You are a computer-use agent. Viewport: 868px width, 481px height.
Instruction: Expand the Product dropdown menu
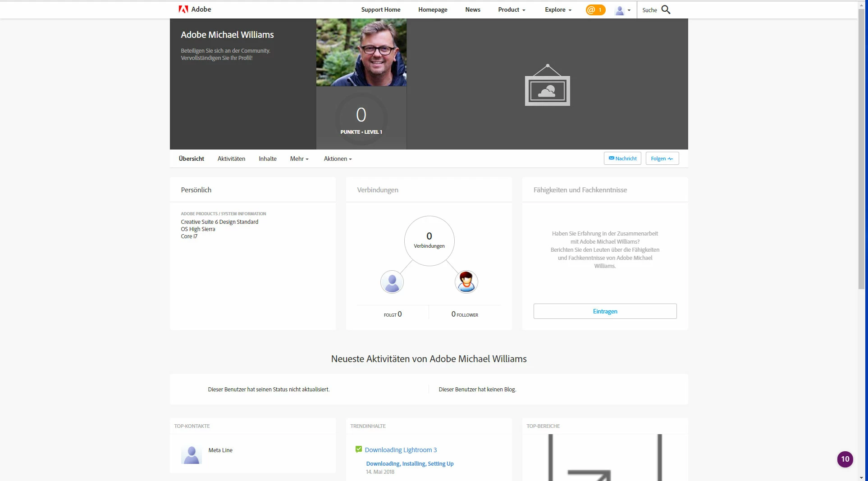(x=512, y=9)
